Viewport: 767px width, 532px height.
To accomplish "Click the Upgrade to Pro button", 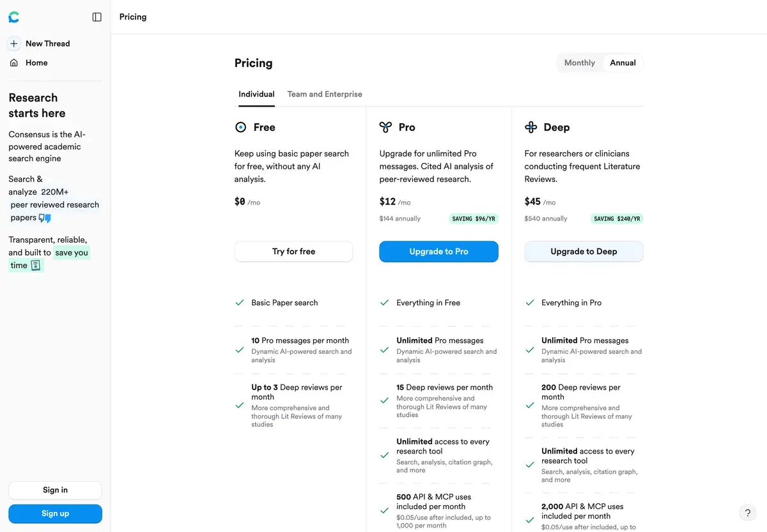I will tap(439, 252).
